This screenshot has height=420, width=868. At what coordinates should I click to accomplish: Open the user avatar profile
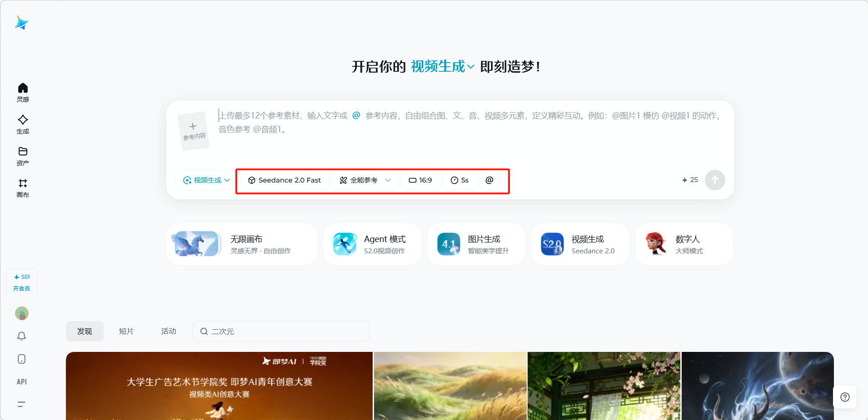(x=22, y=313)
